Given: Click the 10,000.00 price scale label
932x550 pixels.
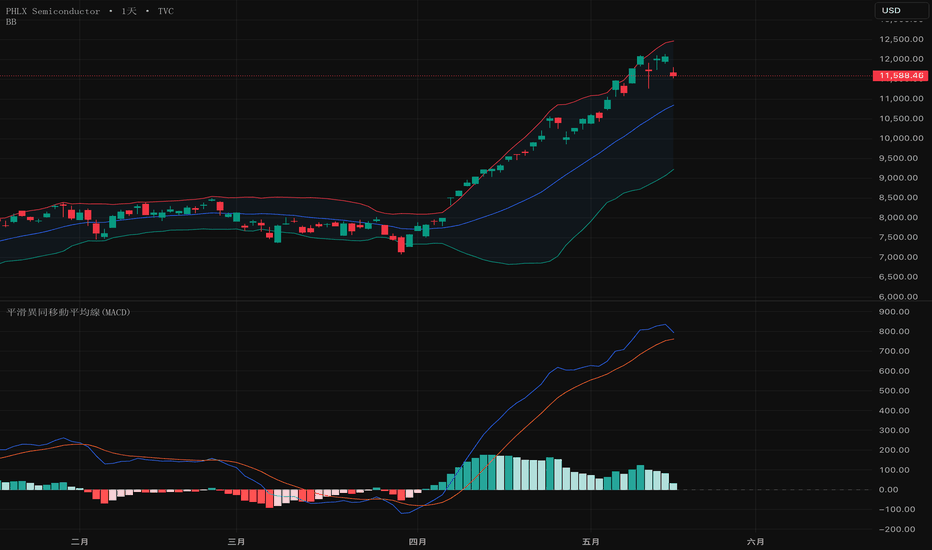Looking at the screenshot, I should click(902, 138).
